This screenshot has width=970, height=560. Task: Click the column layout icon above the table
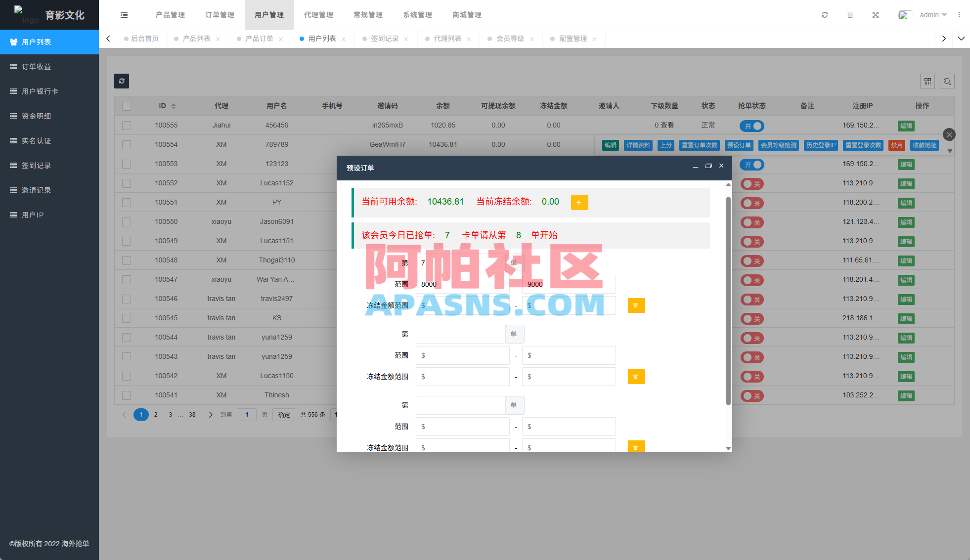[x=927, y=81]
